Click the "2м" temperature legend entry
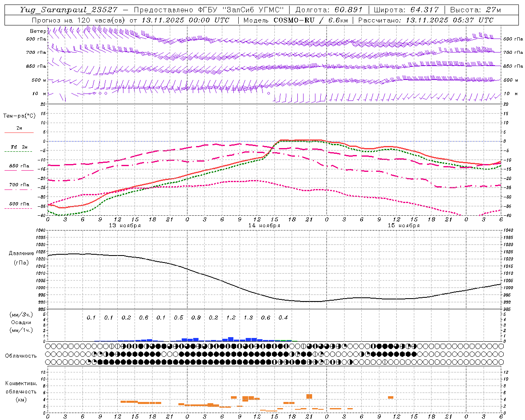 [19, 128]
